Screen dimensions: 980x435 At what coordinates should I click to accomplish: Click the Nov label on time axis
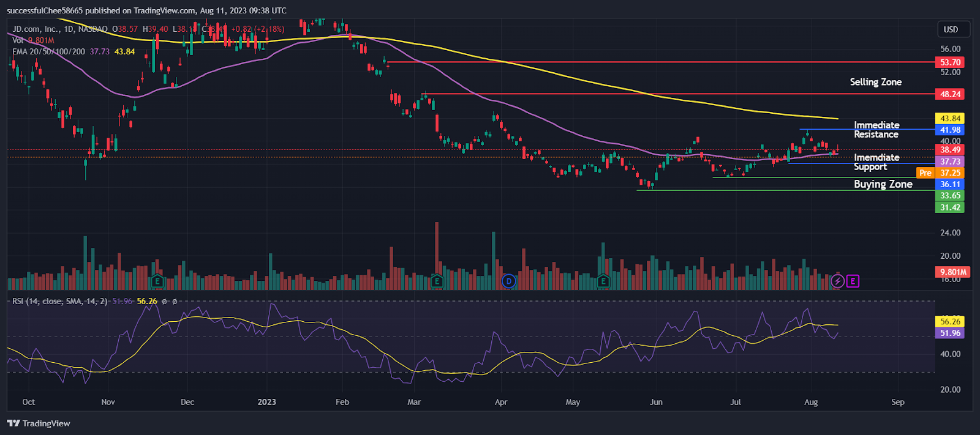click(x=108, y=402)
